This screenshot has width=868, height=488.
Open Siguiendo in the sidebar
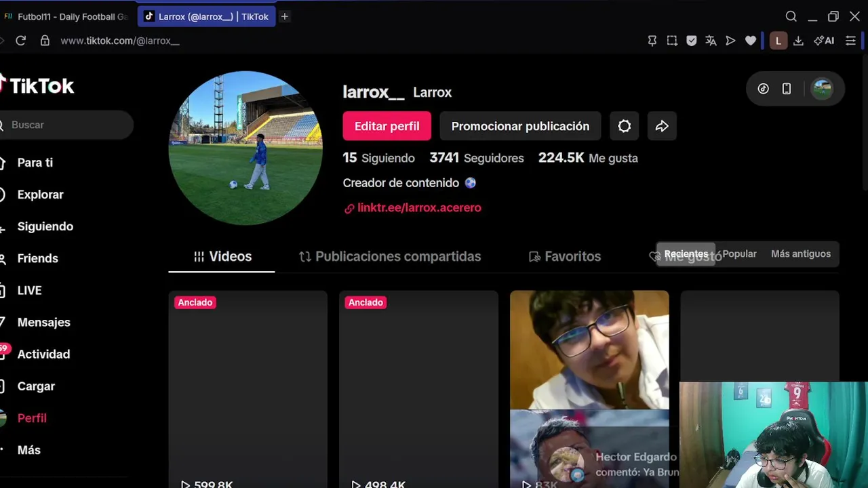coord(45,226)
